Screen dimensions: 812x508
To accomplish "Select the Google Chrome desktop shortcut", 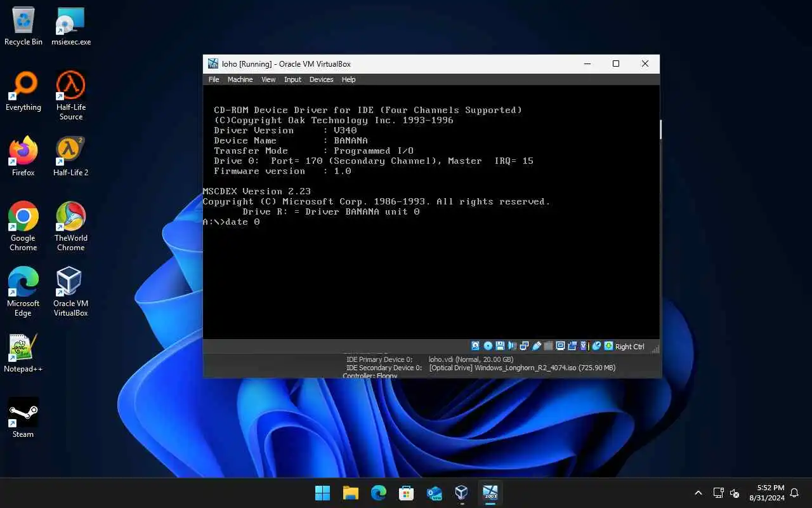I will [23, 227].
